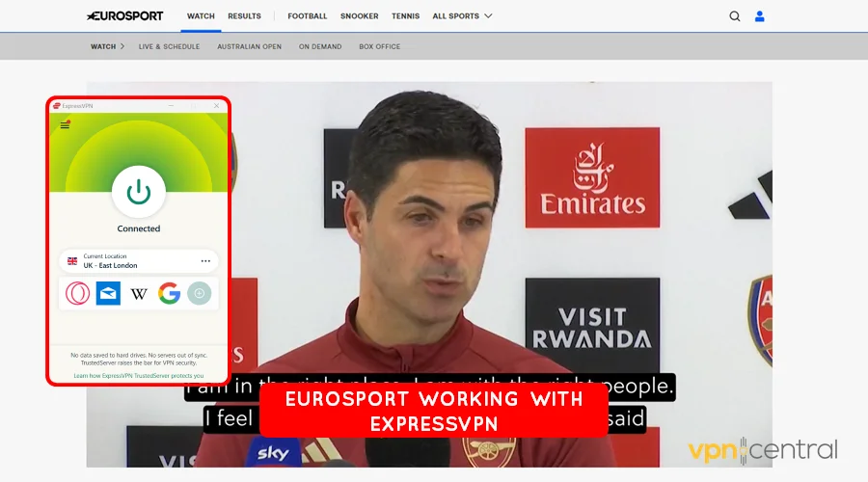Image resolution: width=868 pixels, height=482 pixels.
Task: Go to the Eurosport logo homepage
Action: pyautogui.click(x=125, y=16)
